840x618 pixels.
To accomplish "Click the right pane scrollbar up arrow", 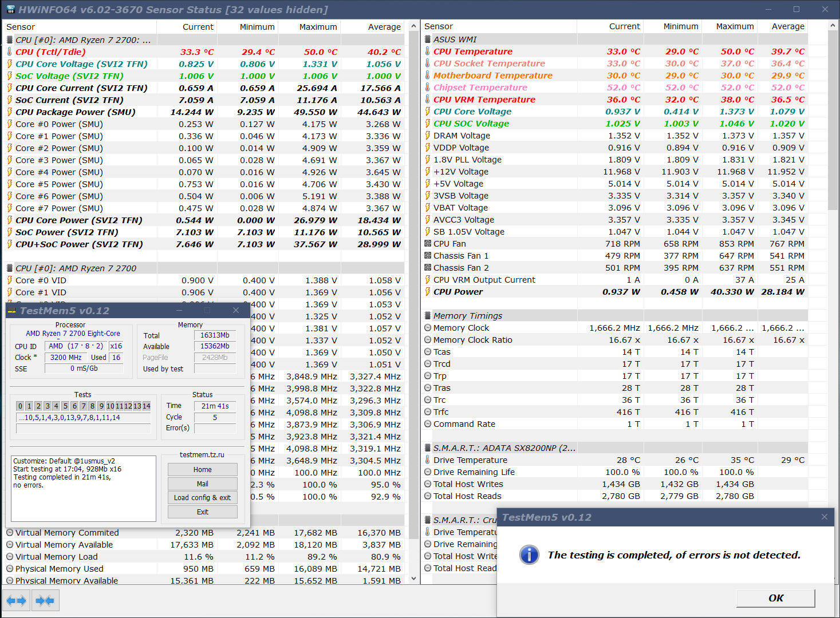I will click(x=833, y=26).
